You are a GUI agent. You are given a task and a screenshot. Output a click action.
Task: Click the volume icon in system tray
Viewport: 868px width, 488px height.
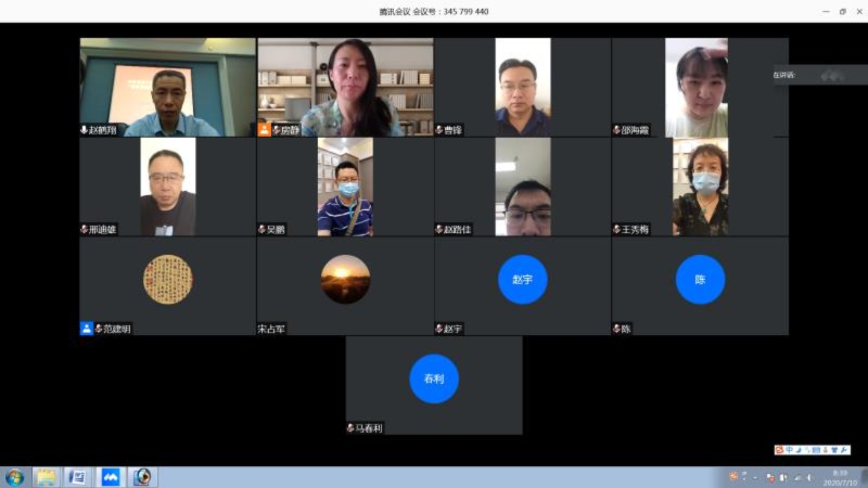pyautogui.click(x=809, y=478)
